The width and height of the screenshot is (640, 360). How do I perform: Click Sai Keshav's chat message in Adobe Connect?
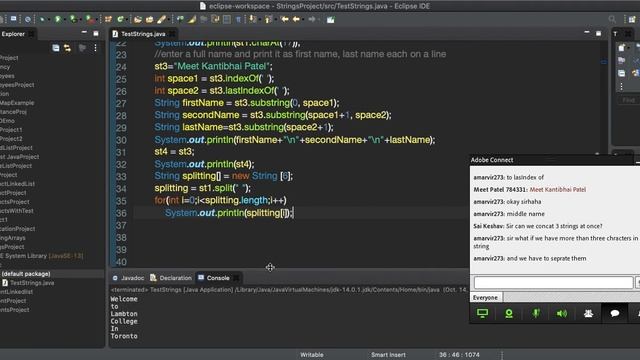[x=538, y=226]
